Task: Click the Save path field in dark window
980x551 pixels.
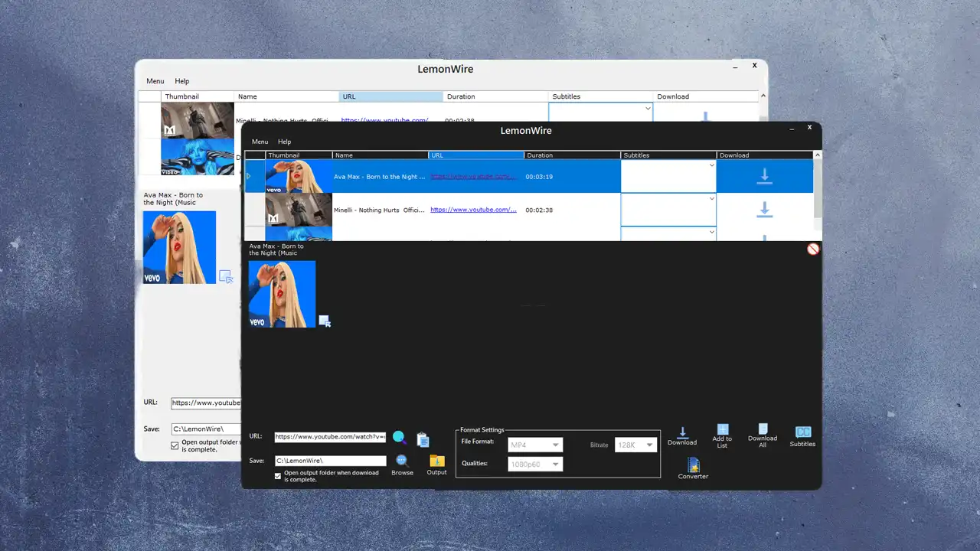Action: point(330,461)
